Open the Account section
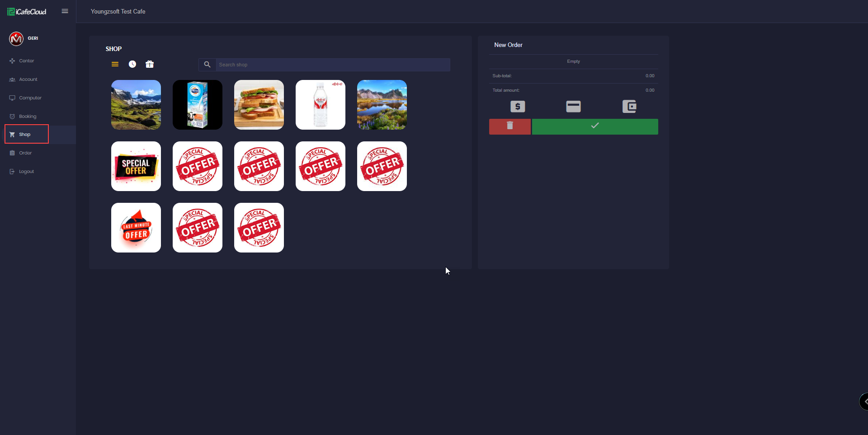The height and width of the screenshot is (435, 868). pyautogui.click(x=28, y=80)
